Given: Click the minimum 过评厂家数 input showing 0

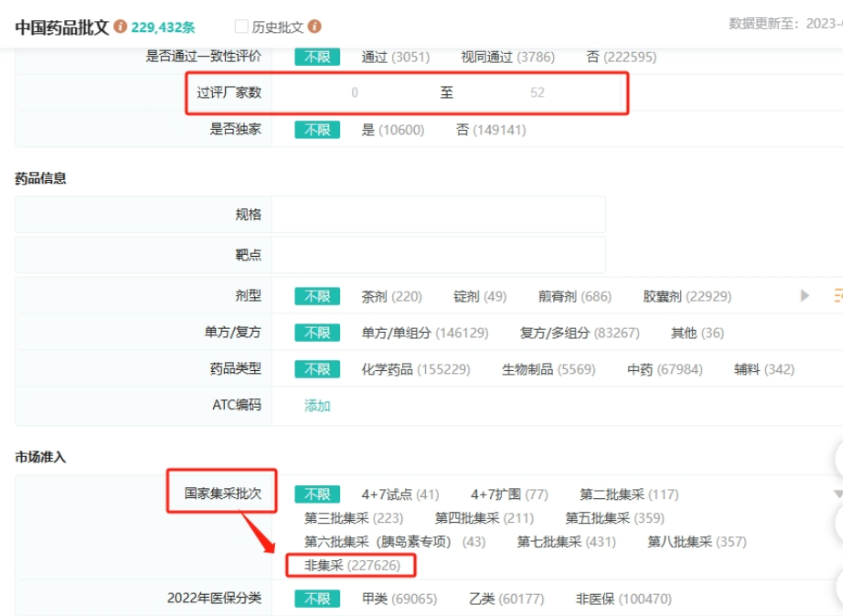Looking at the screenshot, I should [355, 93].
